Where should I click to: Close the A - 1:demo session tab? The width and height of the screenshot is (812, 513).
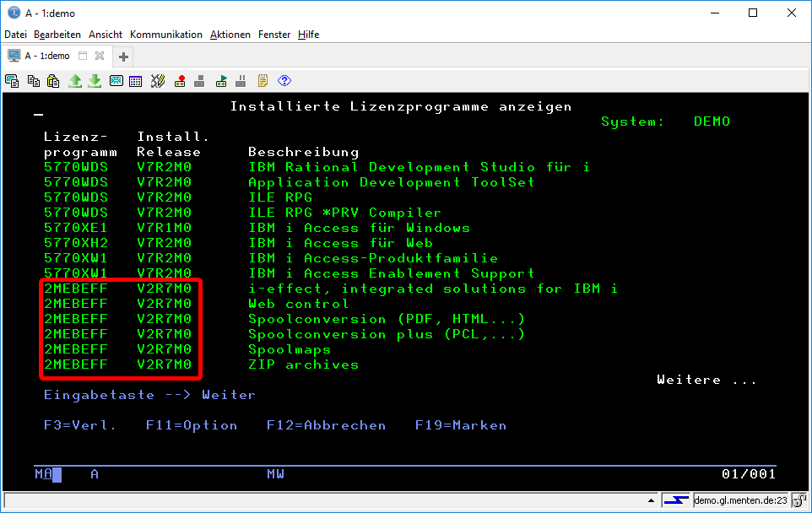[x=100, y=56]
